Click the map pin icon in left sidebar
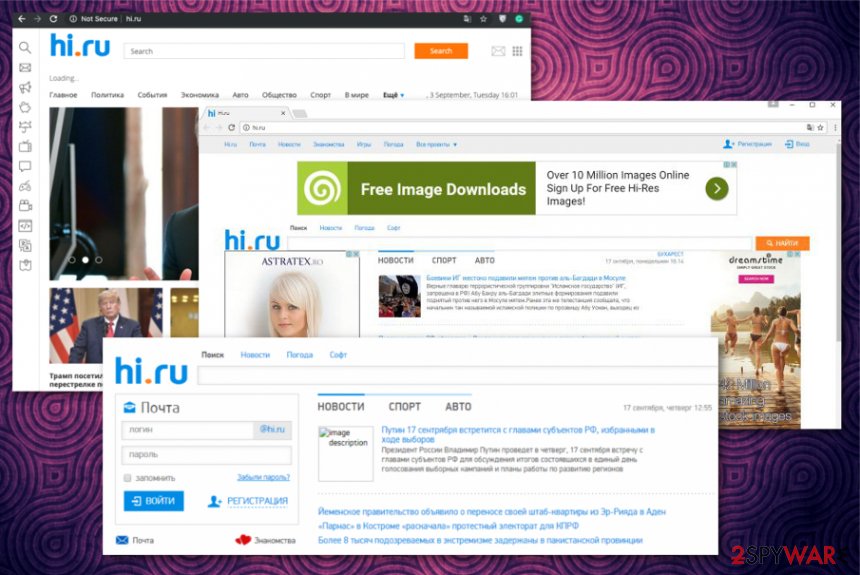Image resolution: width=860 pixels, height=575 pixels. click(x=25, y=265)
